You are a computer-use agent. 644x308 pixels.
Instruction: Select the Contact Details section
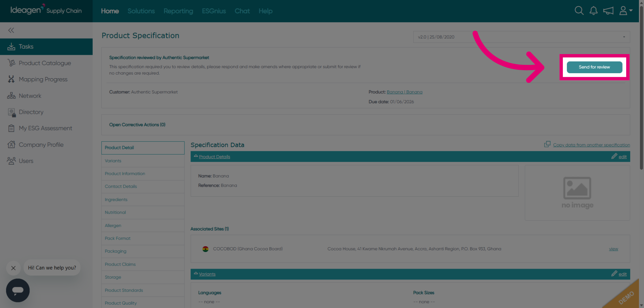(x=143, y=186)
